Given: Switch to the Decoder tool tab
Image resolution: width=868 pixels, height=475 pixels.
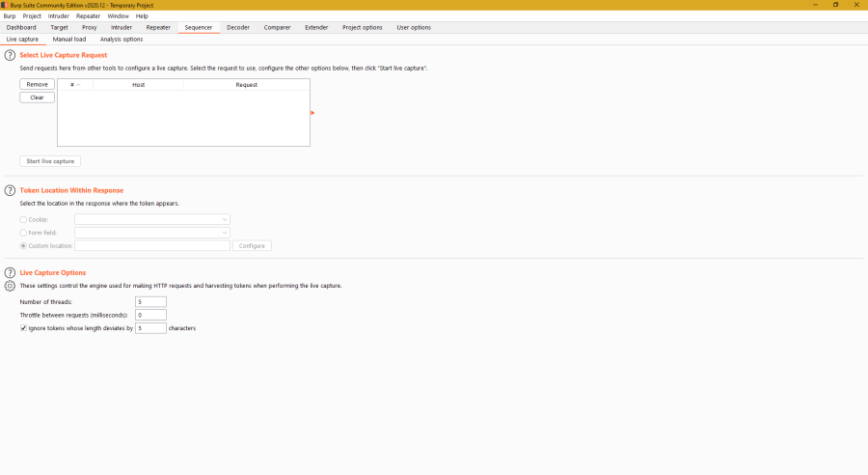Looking at the screenshot, I should coord(238,28).
